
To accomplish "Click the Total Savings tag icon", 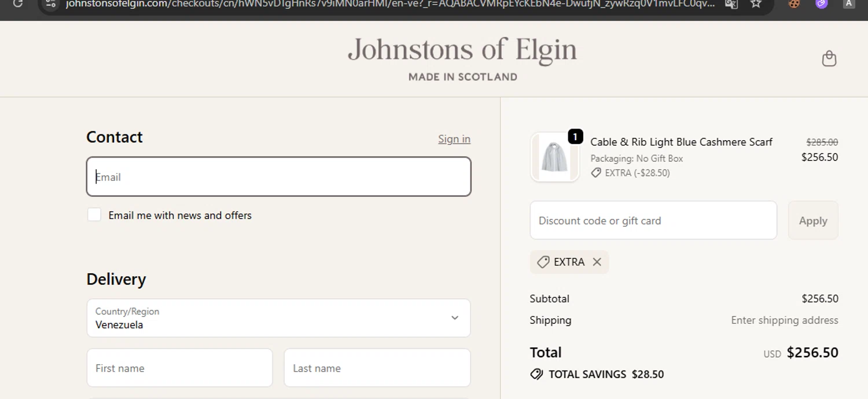I will tap(536, 374).
